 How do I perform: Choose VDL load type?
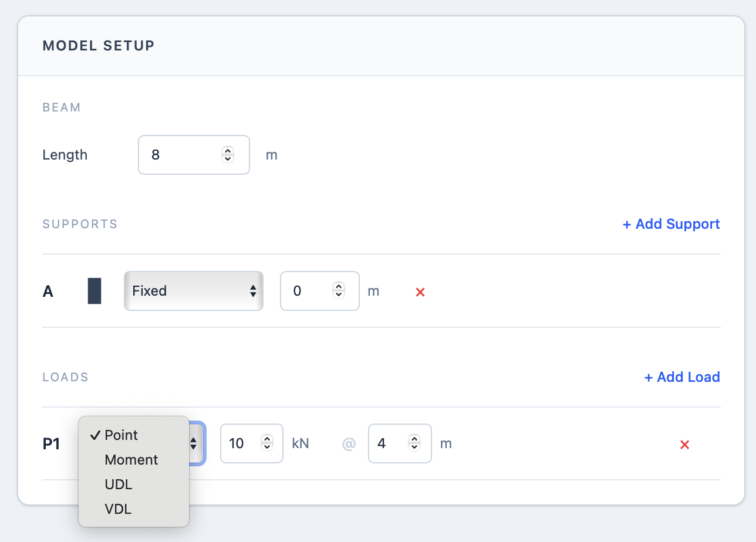pos(134,509)
